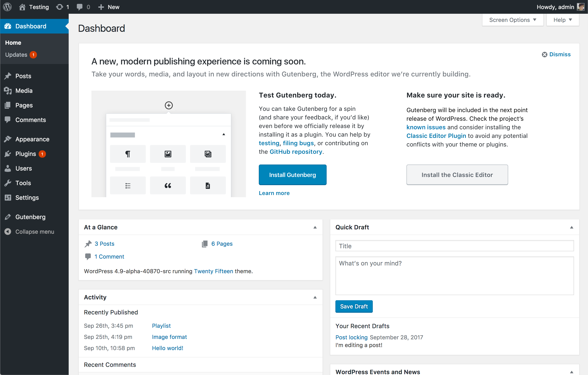The height and width of the screenshot is (375, 588).
Task: Click the Media icon in sidebar
Action: click(x=8, y=91)
